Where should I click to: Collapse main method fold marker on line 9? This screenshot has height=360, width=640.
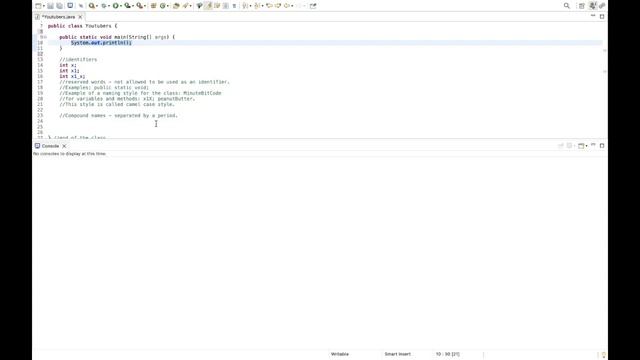pos(45,37)
